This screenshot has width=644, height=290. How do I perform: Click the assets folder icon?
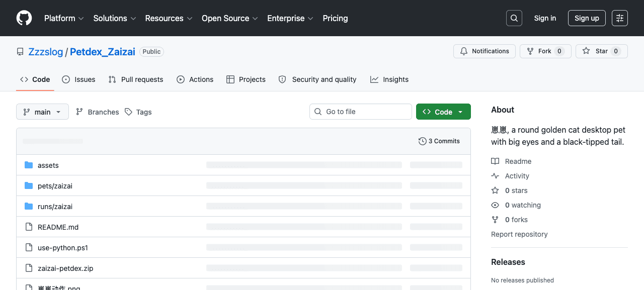(x=29, y=165)
